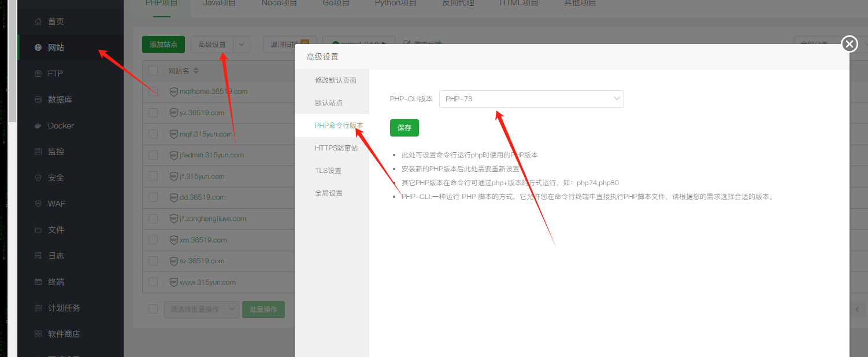Click the nginx1.24.0 status button
868x357 pixels.
point(358,45)
